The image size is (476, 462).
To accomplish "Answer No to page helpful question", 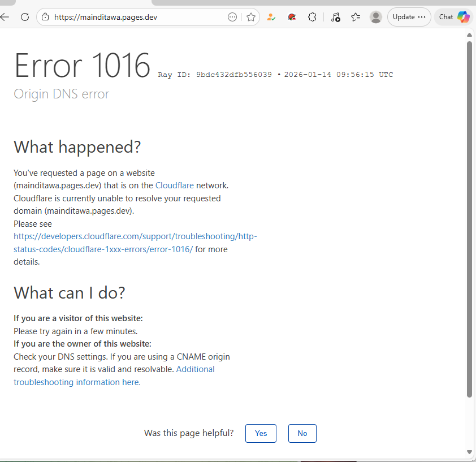I will [x=302, y=433].
